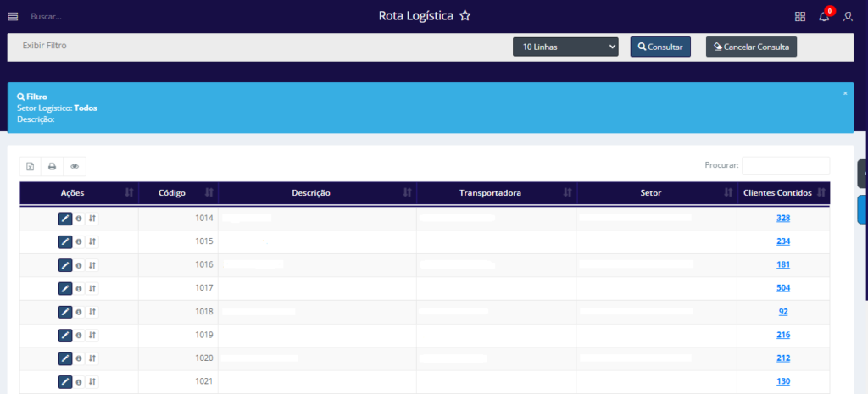The width and height of the screenshot is (868, 394).
Task: Export table to Excel
Action: [x=31, y=166]
